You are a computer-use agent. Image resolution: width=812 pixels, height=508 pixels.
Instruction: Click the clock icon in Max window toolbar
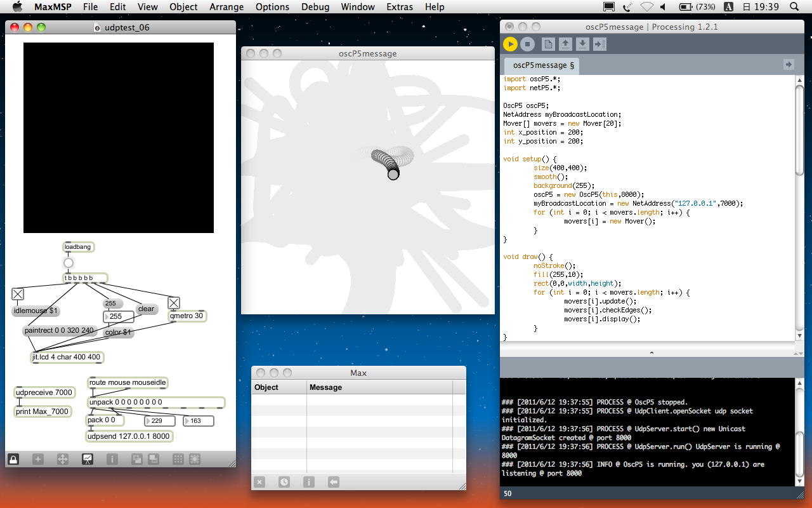coord(284,482)
